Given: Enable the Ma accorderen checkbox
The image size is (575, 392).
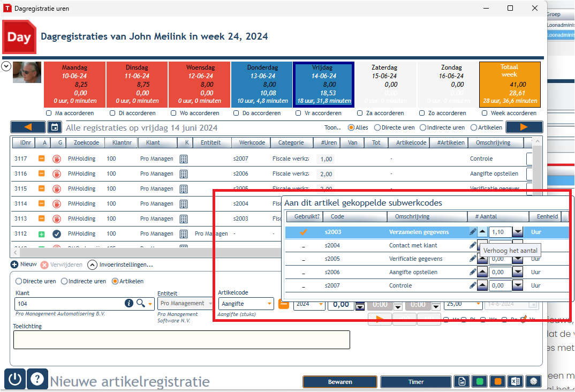Looking at the screenshot, I should pos(49,114).
